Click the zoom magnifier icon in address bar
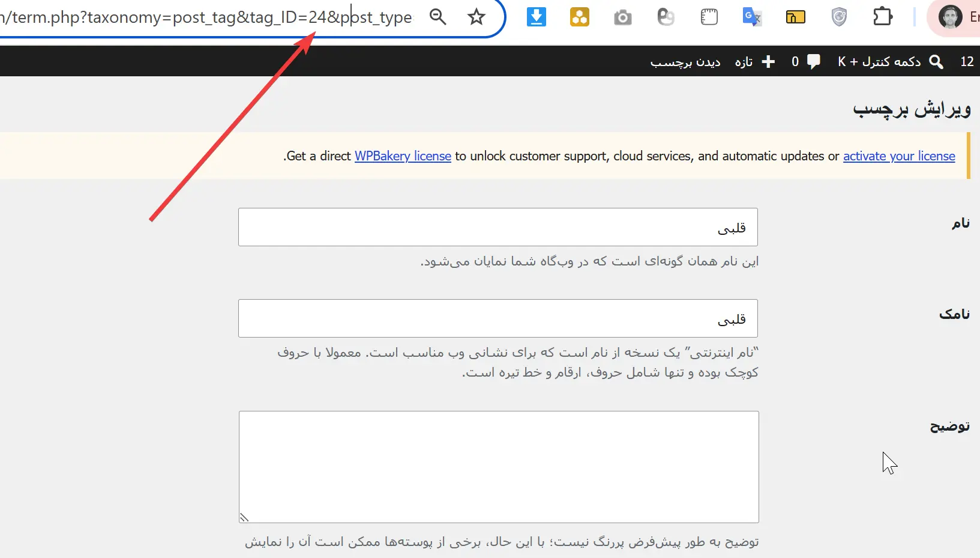Viewport: 980px width, 558px height. click(438, 17)
